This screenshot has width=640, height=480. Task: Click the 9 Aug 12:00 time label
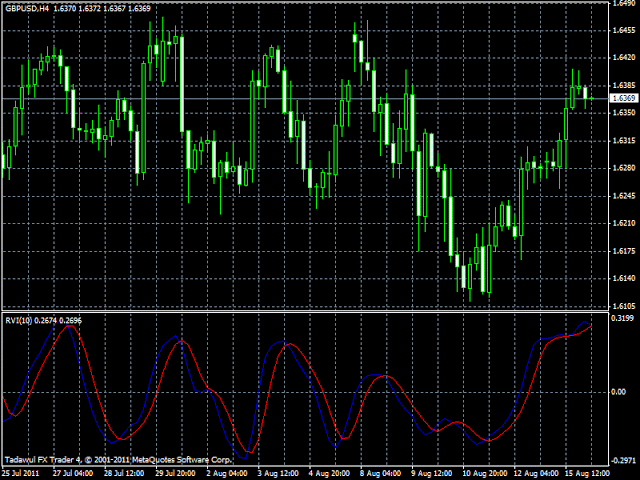pyautogui.click(x=432, y=473)
